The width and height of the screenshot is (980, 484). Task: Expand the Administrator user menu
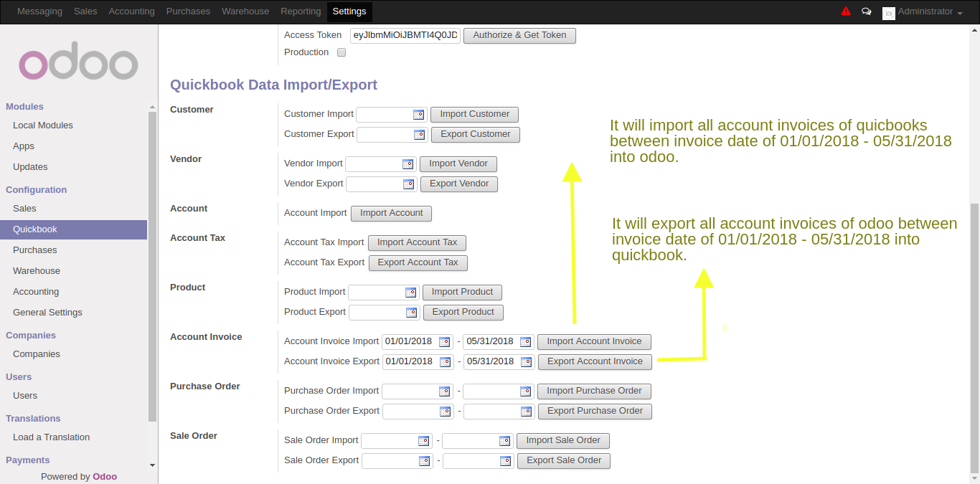click(x=922, y=12)
